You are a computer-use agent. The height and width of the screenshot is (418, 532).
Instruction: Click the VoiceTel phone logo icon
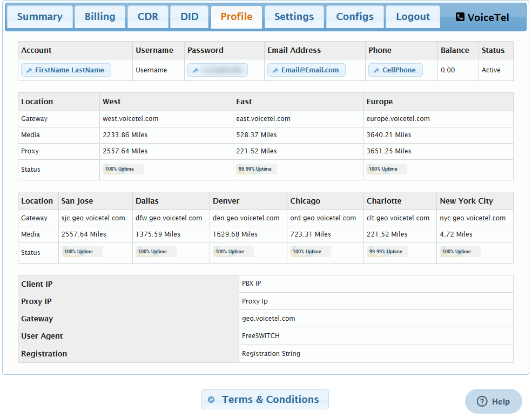(460, 17)
